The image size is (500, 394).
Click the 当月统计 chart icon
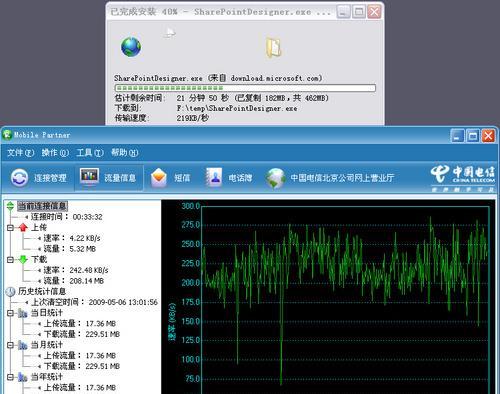[23, 345]
